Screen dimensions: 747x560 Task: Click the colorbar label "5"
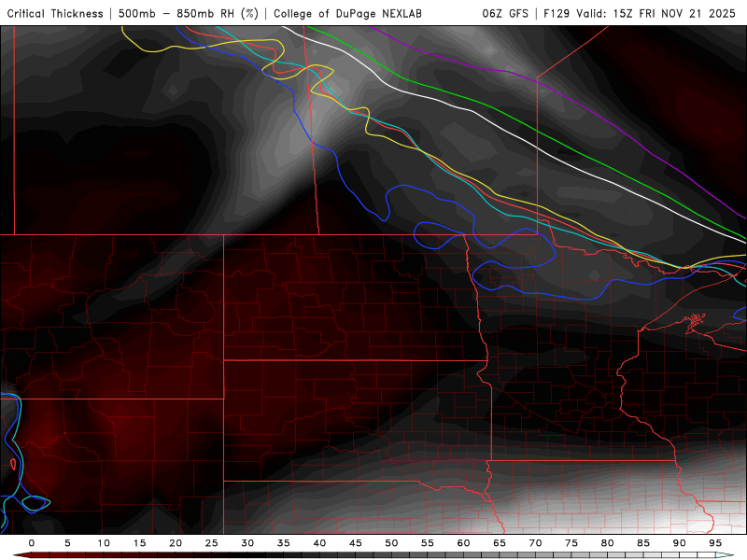click(67, 543)
